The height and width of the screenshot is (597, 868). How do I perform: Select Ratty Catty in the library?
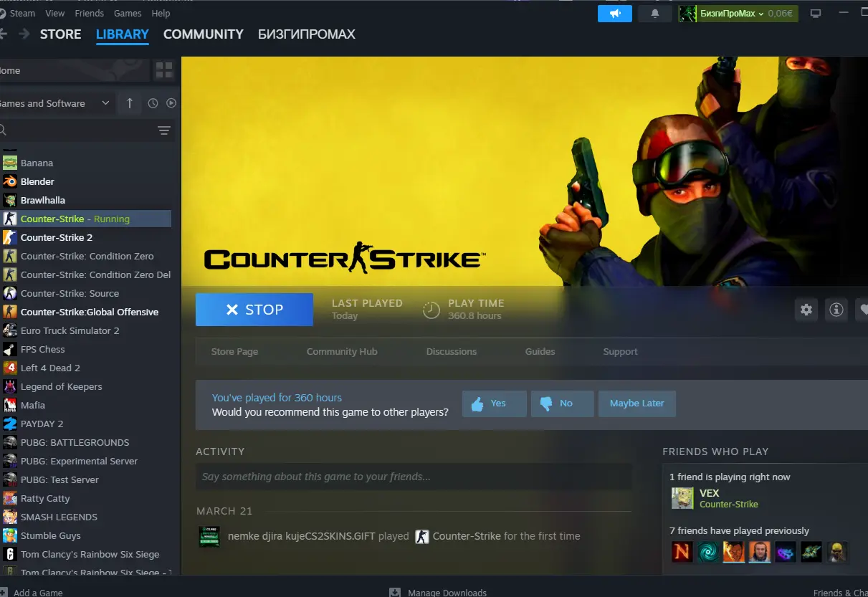point(86,498)
